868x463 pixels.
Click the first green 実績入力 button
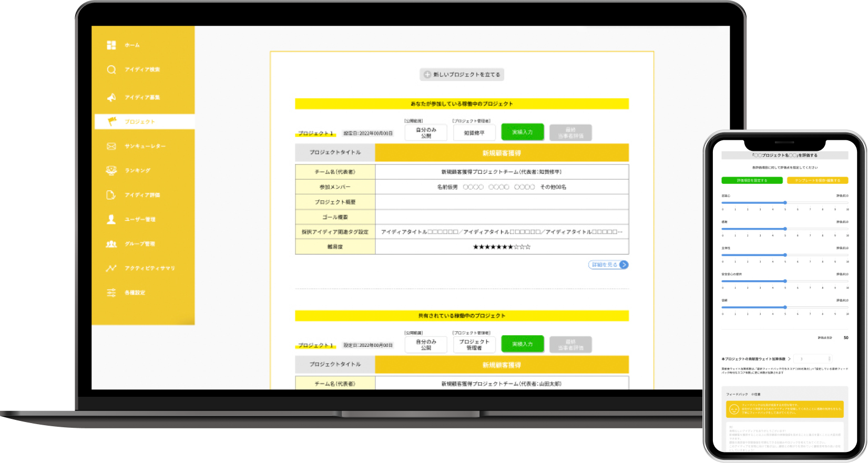coord(522,132)
